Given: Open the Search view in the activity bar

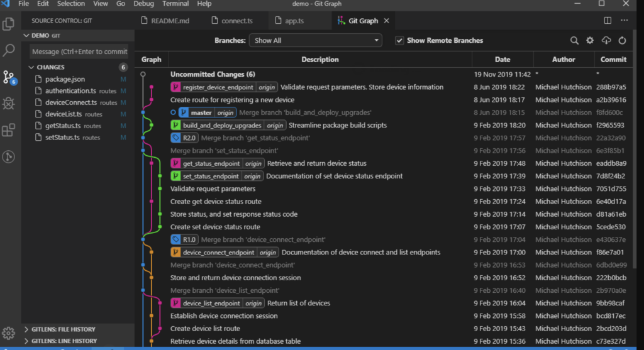Looking at the screenshot, I should point(9,50).
